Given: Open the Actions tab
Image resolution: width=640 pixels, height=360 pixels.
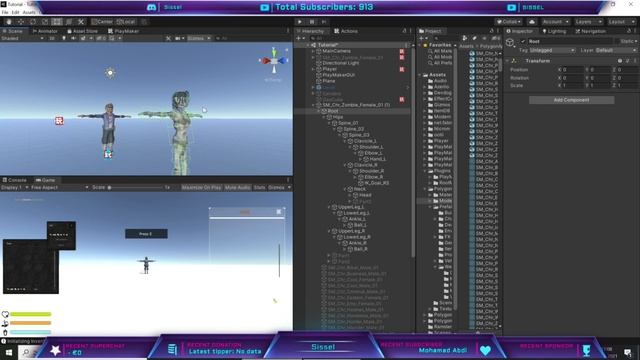Looking at the screenshot, I should pyautogui.click(x=346, y=31).
